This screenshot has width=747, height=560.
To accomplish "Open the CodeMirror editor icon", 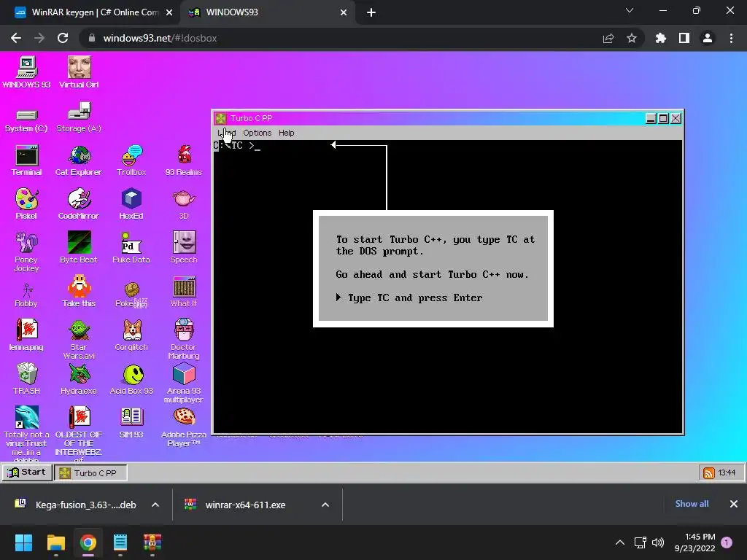I will coord(79,204).
